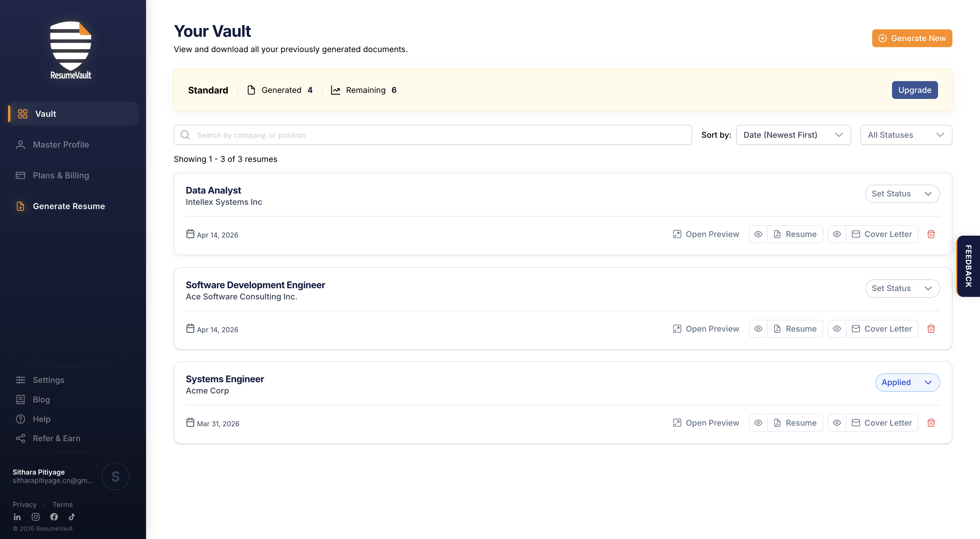980x539 pixels.
Task: Go to Master Profile in sidebar
Action: click(61, 145)
